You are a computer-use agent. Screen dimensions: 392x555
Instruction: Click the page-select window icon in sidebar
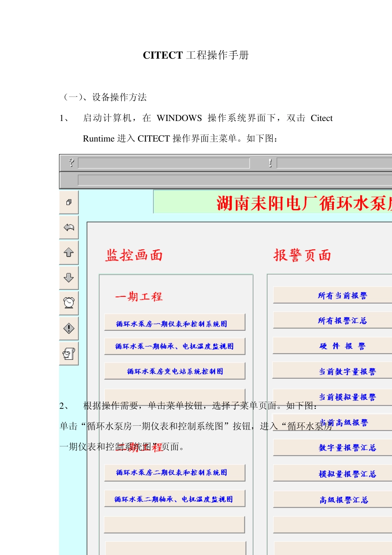pyautogui.click(x=69, y=202)
